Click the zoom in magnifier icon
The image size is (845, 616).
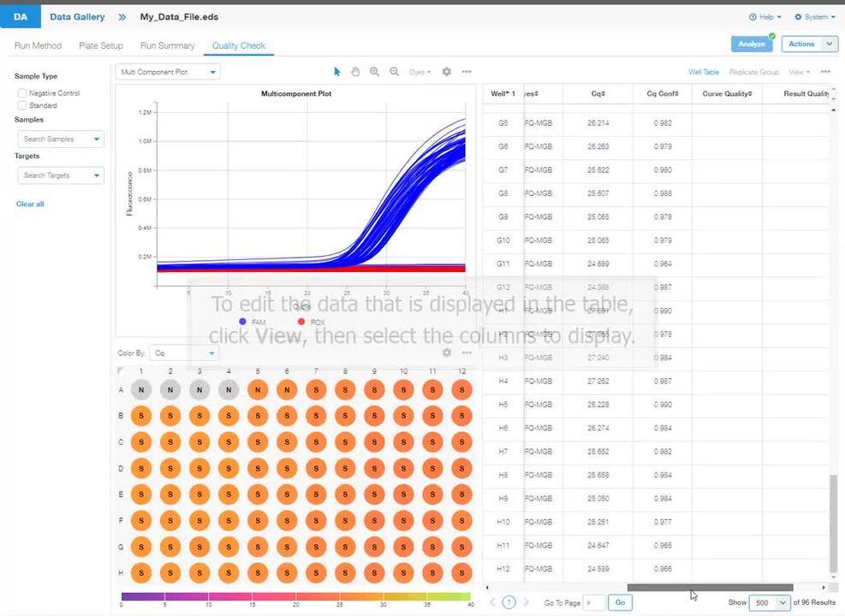(x=375, y=72)
